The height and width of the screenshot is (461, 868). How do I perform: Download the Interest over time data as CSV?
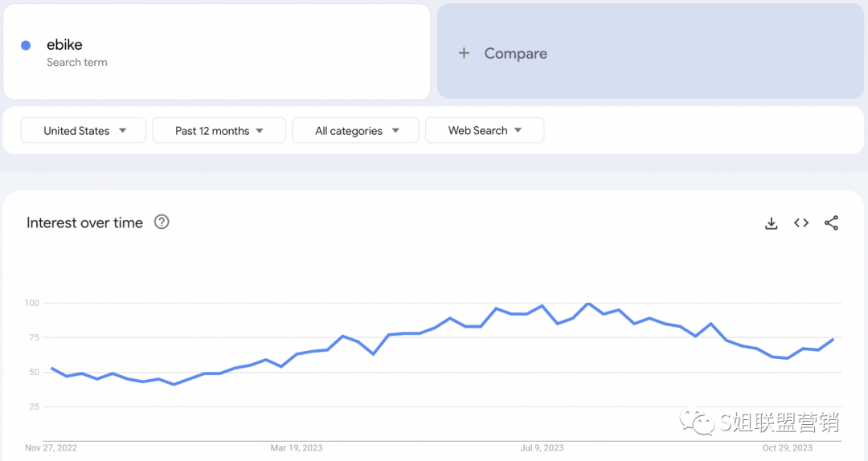pyautogui.click(x=771, y=223)
